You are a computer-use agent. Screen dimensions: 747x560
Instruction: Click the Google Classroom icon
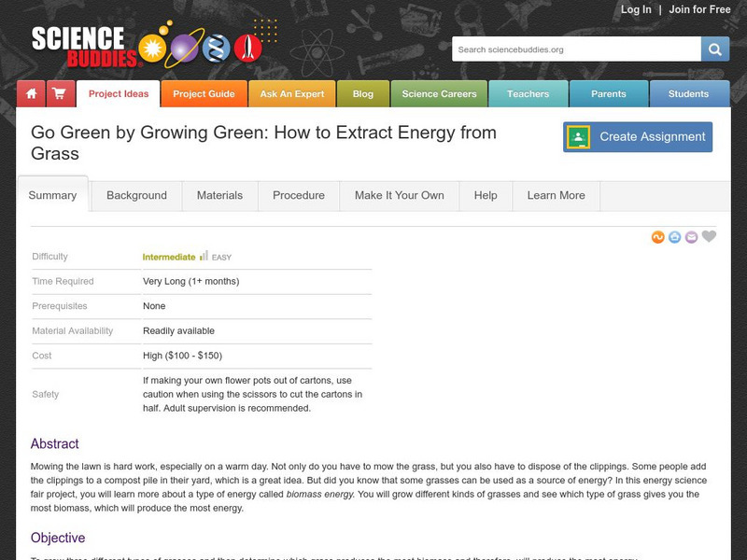[578, 137]
